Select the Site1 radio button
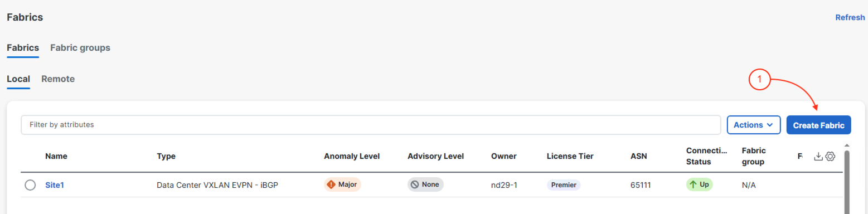Image resolution: width=868 pixels, height=214 pixels. click(x=30, y=185)
